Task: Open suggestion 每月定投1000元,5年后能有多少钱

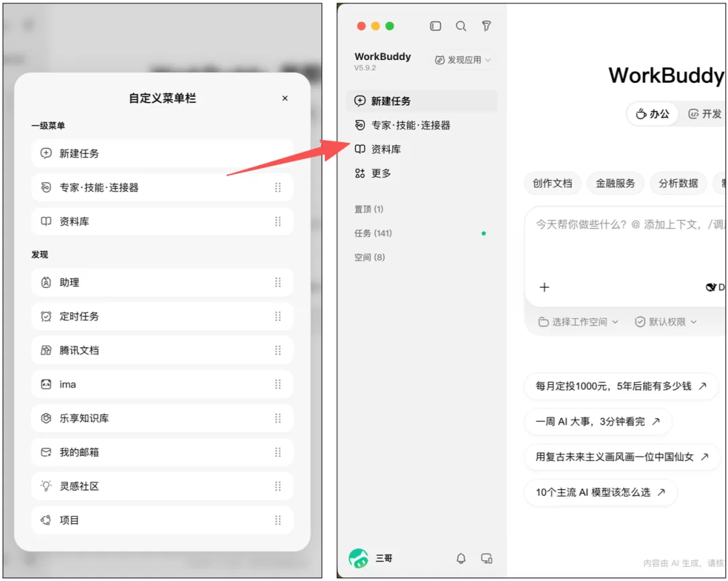Action: pyautogui.click(x=621, y=386)
